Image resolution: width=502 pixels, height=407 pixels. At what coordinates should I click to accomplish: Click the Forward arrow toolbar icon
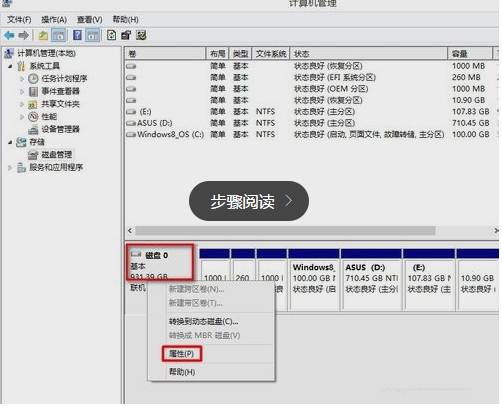tap(23, 35)
